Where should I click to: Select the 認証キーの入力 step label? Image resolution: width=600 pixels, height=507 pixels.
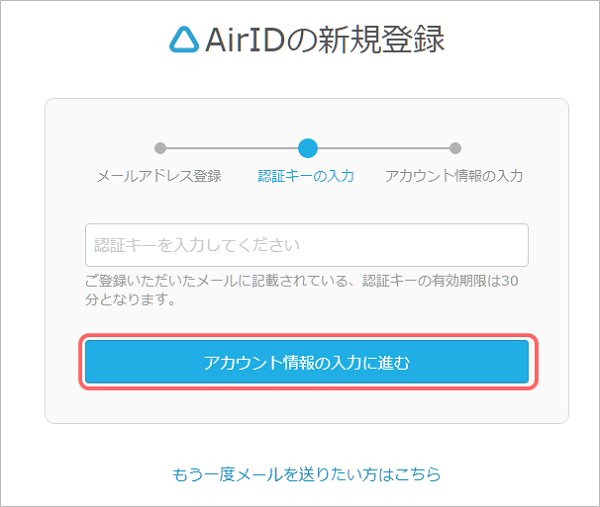click(306, 176)
